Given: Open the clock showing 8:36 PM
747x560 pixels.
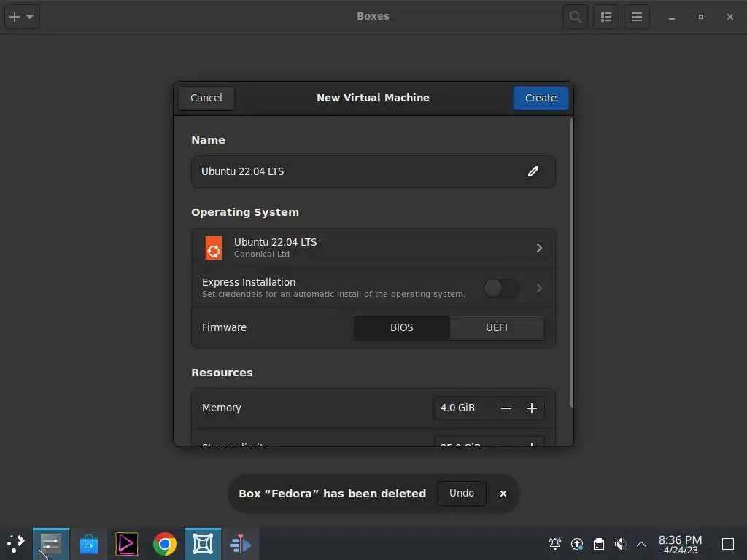Looking at the screenshot, I should pyautogui.click(x=681, y=544).
